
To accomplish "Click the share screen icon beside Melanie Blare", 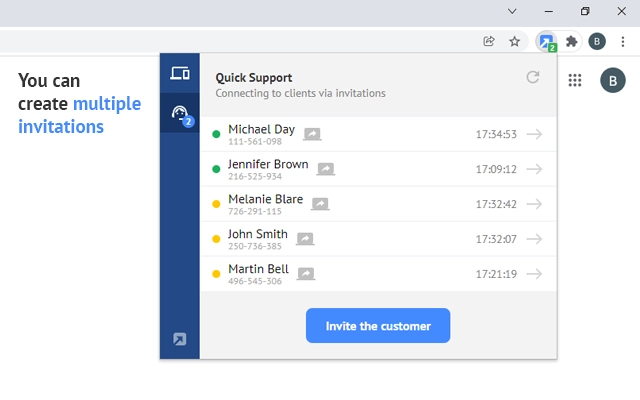I will coord(320,204).
